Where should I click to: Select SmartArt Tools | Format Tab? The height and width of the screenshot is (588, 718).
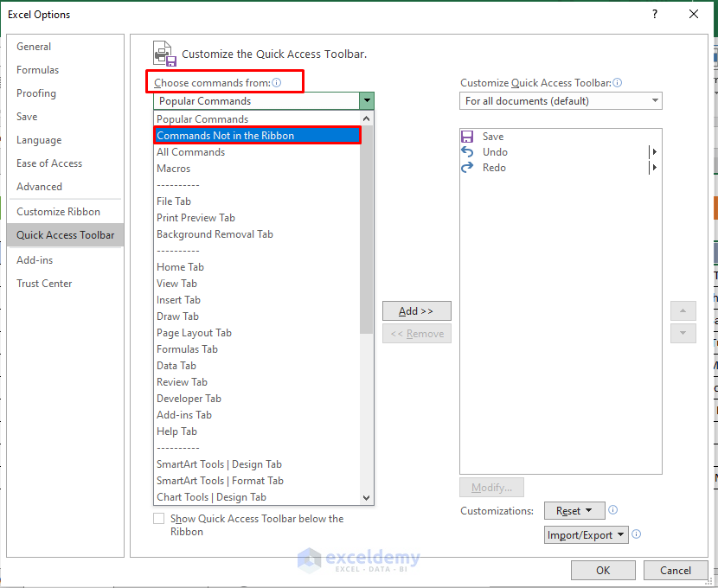(257, 481)
